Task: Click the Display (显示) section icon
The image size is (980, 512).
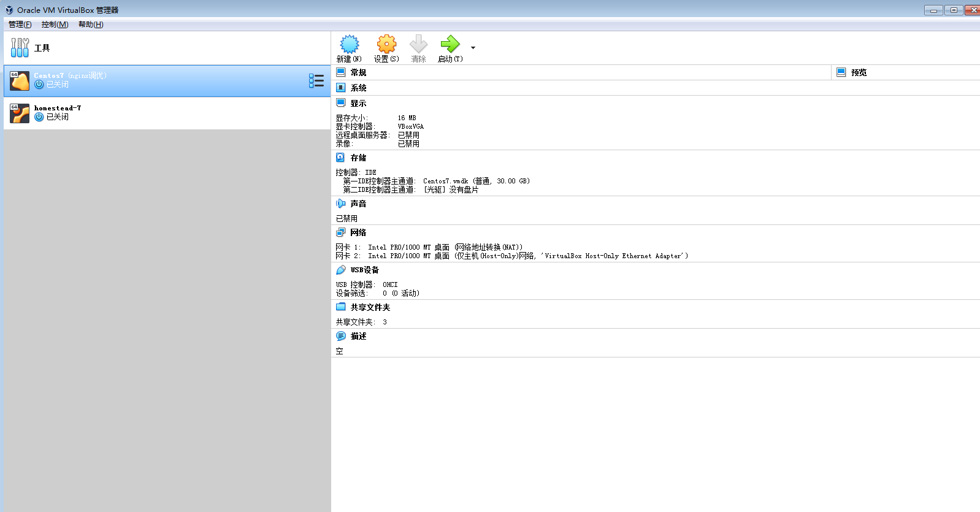Action: click(341, 103)
